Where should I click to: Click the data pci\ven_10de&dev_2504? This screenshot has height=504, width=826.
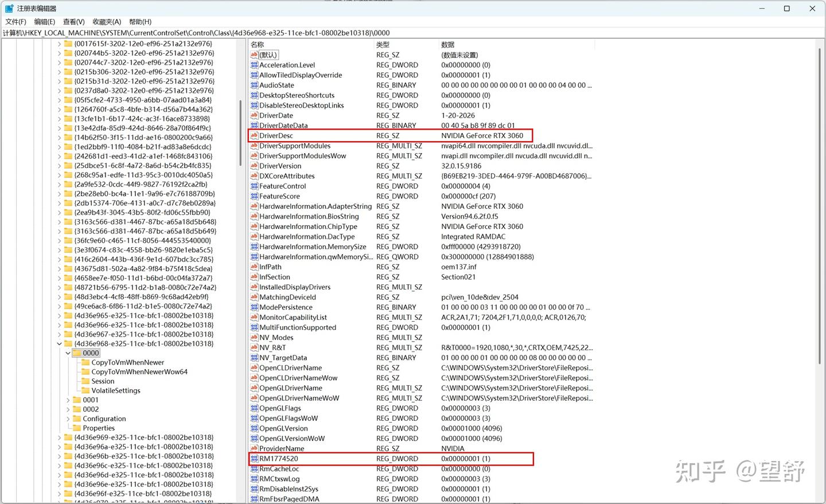pos(480,298)
